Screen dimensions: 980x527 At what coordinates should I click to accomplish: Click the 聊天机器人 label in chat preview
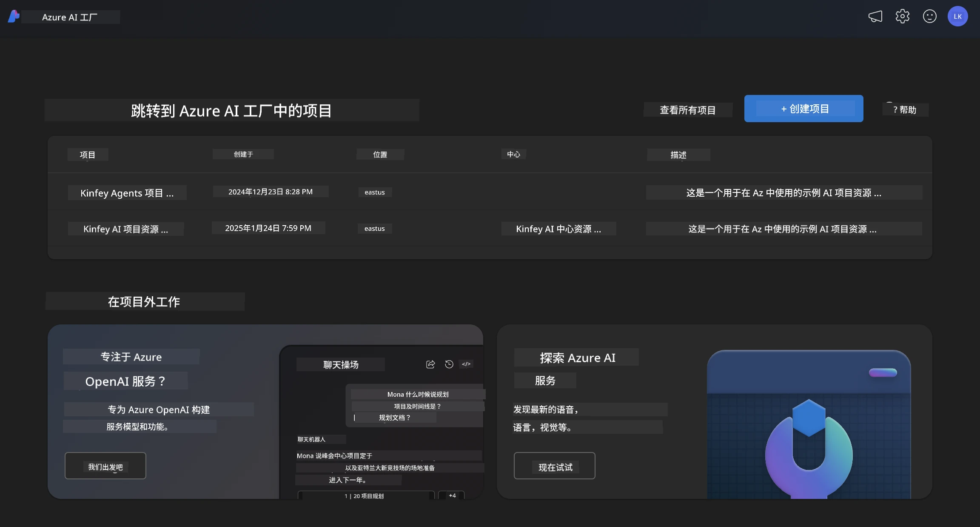coord(312,439)
